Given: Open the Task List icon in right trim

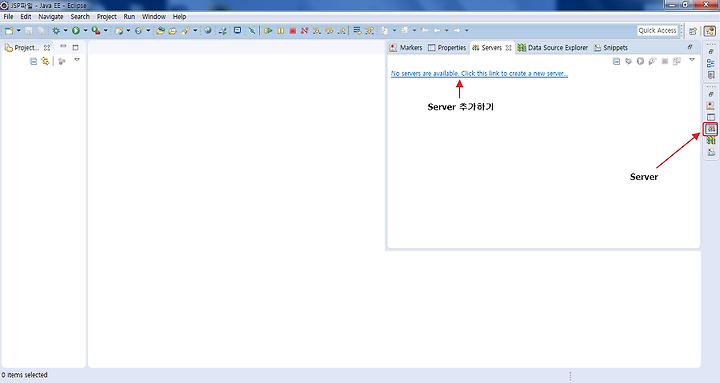Looking at the screenshot, I should click(x=711, y=74).
